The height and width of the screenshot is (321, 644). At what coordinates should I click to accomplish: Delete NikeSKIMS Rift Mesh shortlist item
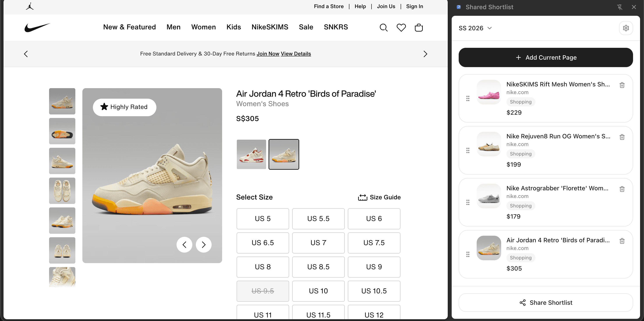[x=622, y=85]
